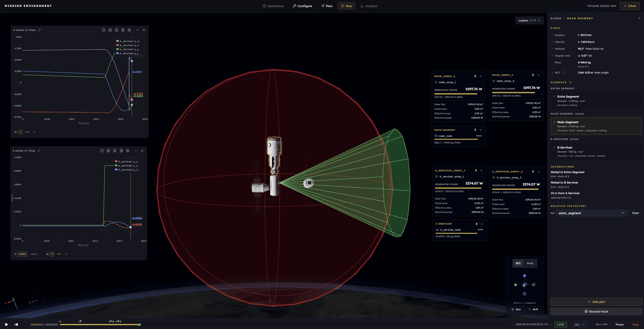Screen dimensions: 644x329
Task: Click the left green viewpoint node
Action: tap(515, 285)
